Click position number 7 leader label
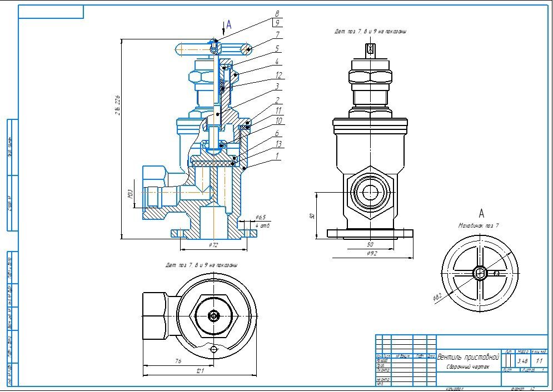 click(277, 35)
